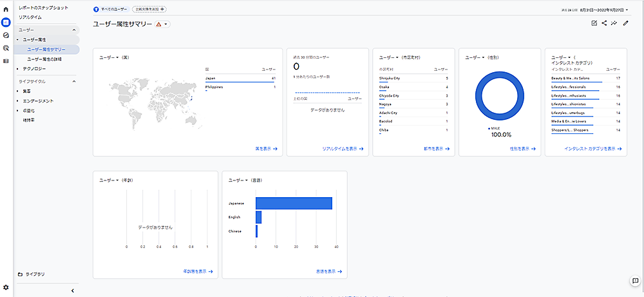Click the Share report icon
The width and height of the screenshot is (644, 297).
[604, 23]
